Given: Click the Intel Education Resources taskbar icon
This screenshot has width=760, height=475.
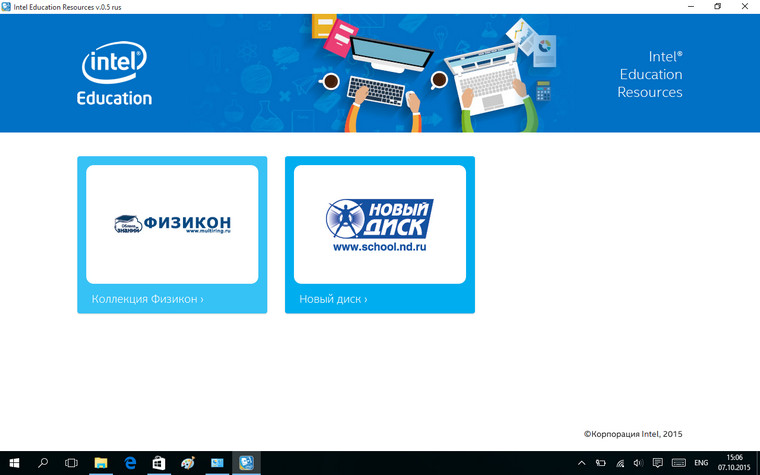Looking at the screenshot, I should (246, 463).
